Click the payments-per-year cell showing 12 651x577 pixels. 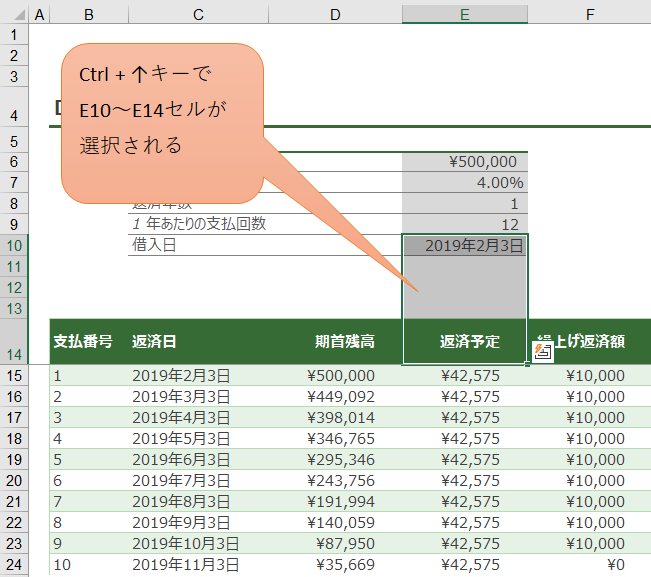point(465,224)
